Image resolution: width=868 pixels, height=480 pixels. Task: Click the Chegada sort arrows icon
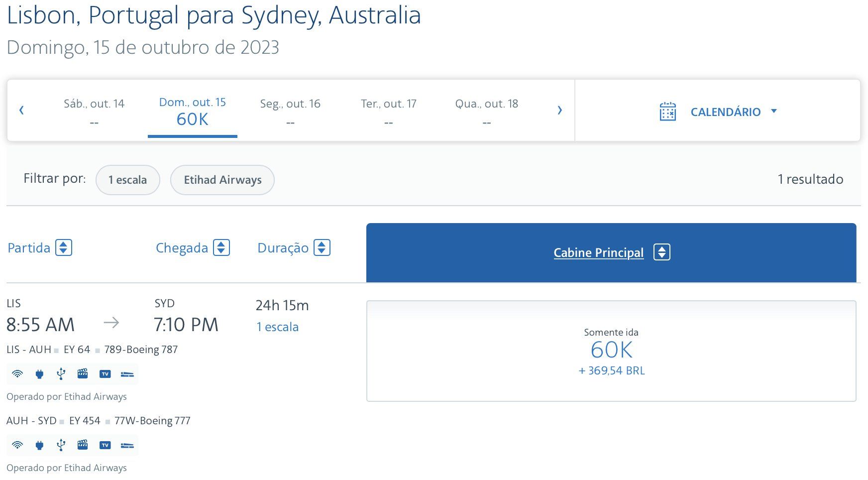(221, 247)
